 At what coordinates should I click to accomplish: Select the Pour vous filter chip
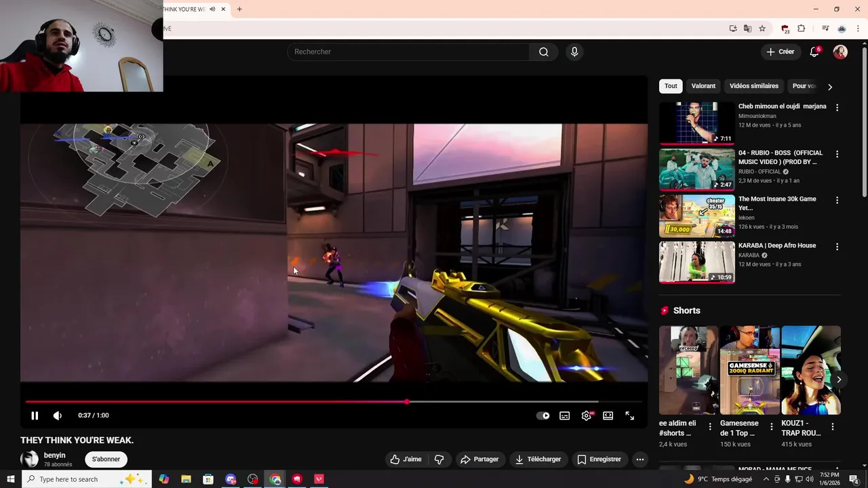point(804,86)
